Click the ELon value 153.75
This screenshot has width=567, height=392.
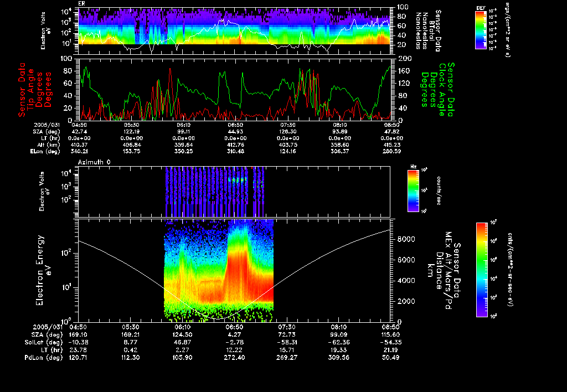[x=132, y=152]
